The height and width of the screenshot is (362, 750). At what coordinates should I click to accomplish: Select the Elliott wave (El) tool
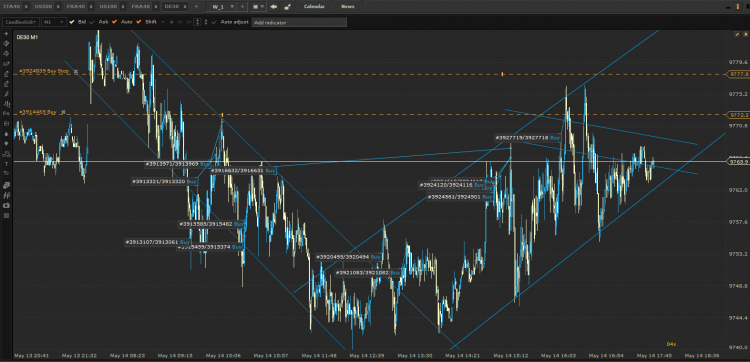pyautogui.click(x=6, y=123)
